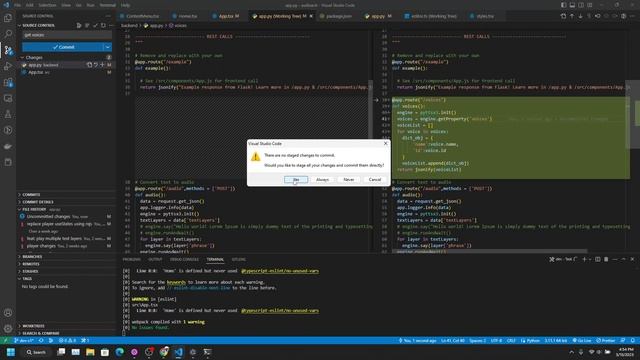Switch to the Problems panel tab
Image resolution: width=640 pixels, height=360 pixels.
click(131, 260)
